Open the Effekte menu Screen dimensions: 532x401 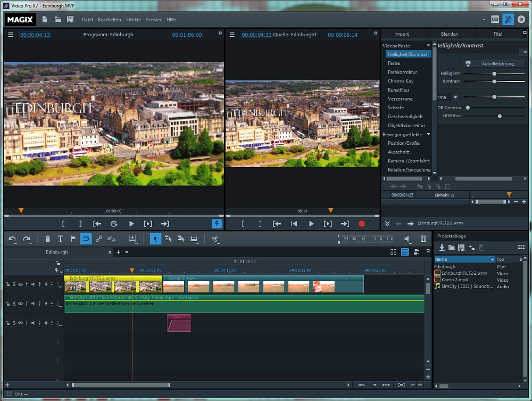pos(134,20)
